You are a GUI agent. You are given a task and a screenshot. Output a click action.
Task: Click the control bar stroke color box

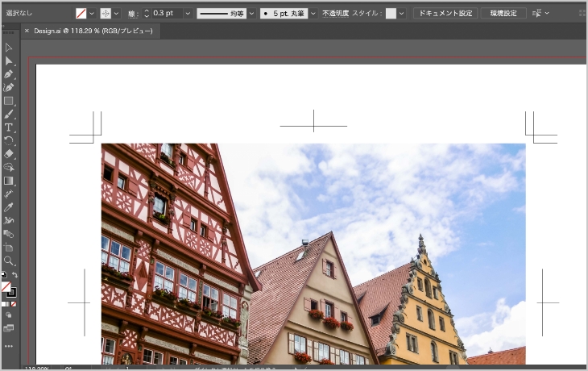coord(106,14)
